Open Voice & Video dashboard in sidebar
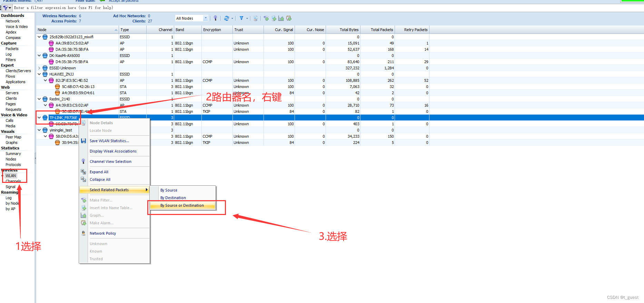This screenshot has height=303, width=644. click(x=17, y=27)
